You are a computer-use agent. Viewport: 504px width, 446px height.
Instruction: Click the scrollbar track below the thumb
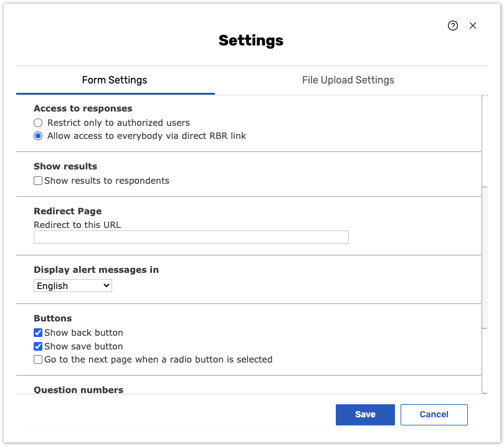485,361
